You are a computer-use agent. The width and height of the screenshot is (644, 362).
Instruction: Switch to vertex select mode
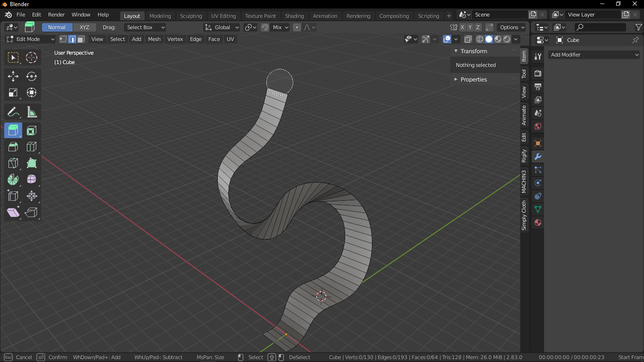[63, 39]
